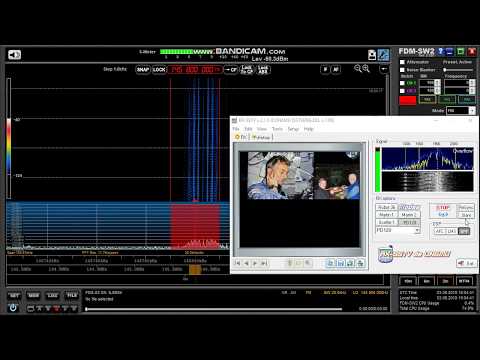Enable the CH 1 notch checkbox

click(402, 83)
